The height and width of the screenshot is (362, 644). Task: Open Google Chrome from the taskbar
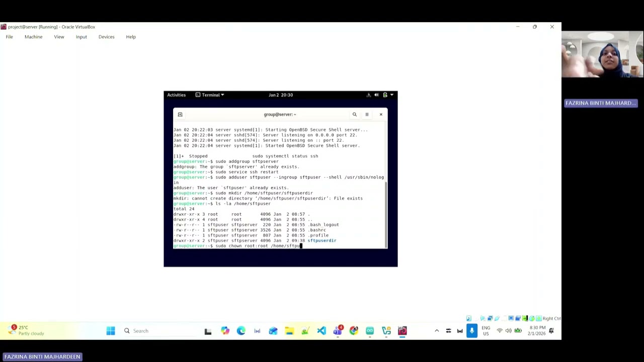point(354,331)
